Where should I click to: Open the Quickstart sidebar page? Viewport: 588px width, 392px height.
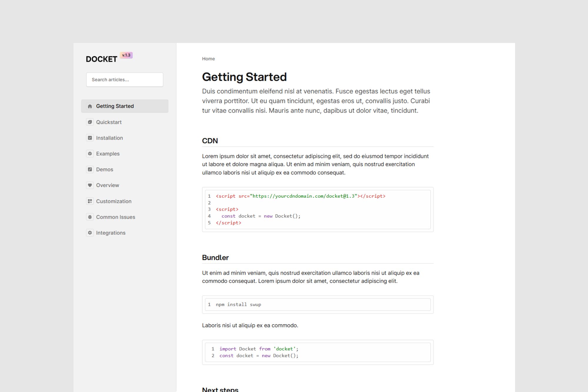[x=109, y=122]
